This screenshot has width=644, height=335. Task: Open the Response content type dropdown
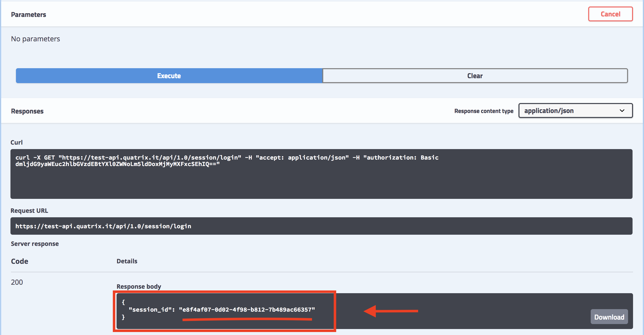click(x=576, y=111)
